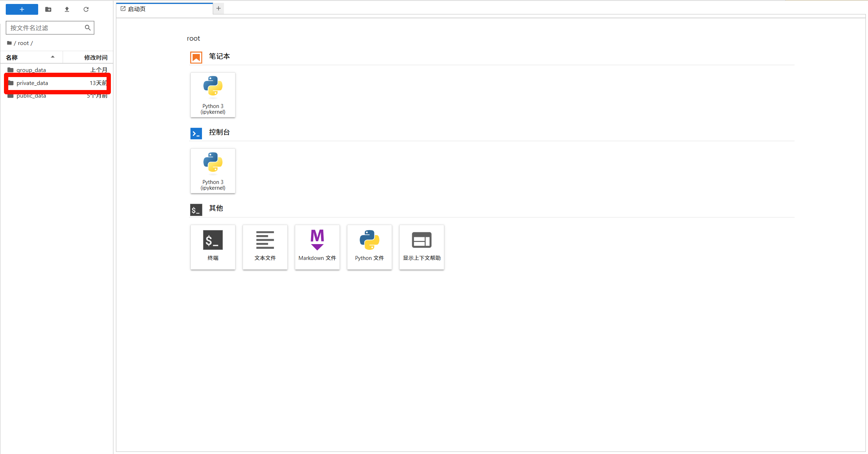
Task: Open a new tab with plus button
Action: click(219, 8)
